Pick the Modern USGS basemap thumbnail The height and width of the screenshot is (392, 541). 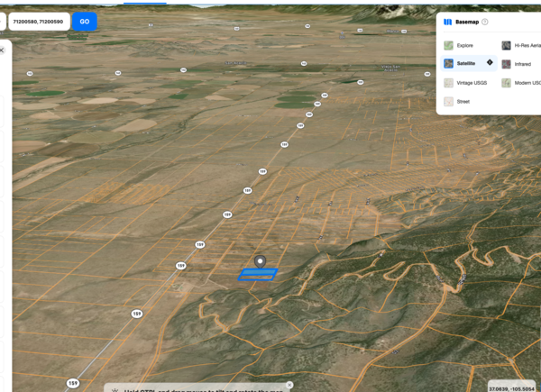tap(506, 83)
